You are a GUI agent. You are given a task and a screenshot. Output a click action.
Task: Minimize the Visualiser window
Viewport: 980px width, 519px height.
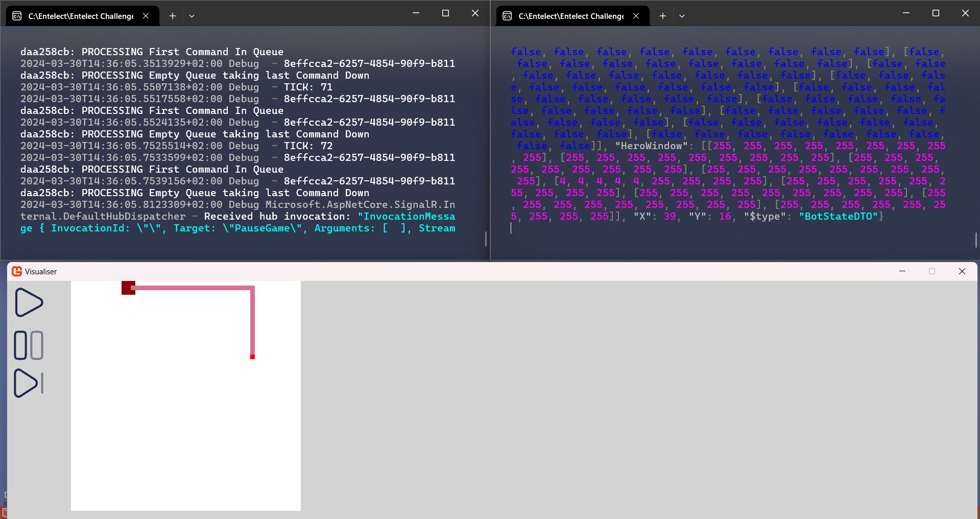[902, 271]
